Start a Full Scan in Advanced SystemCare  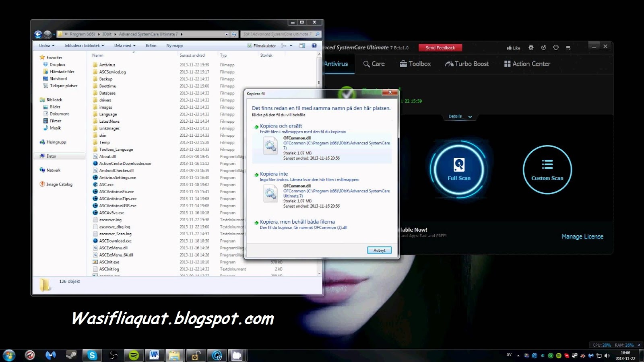pyautogui.click(x=458, y=169)
